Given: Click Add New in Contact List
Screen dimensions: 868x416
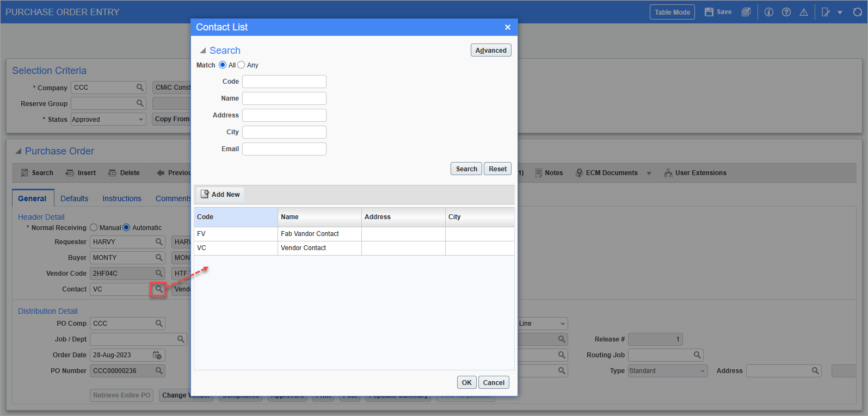Looking at the screenshot, I should (x=220, y=194).
